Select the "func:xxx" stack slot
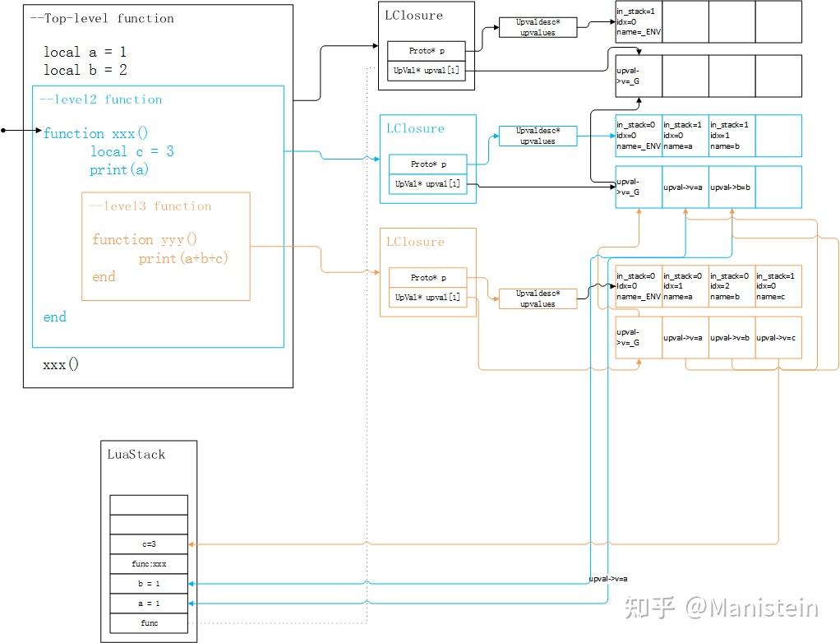 coord(149,564)
